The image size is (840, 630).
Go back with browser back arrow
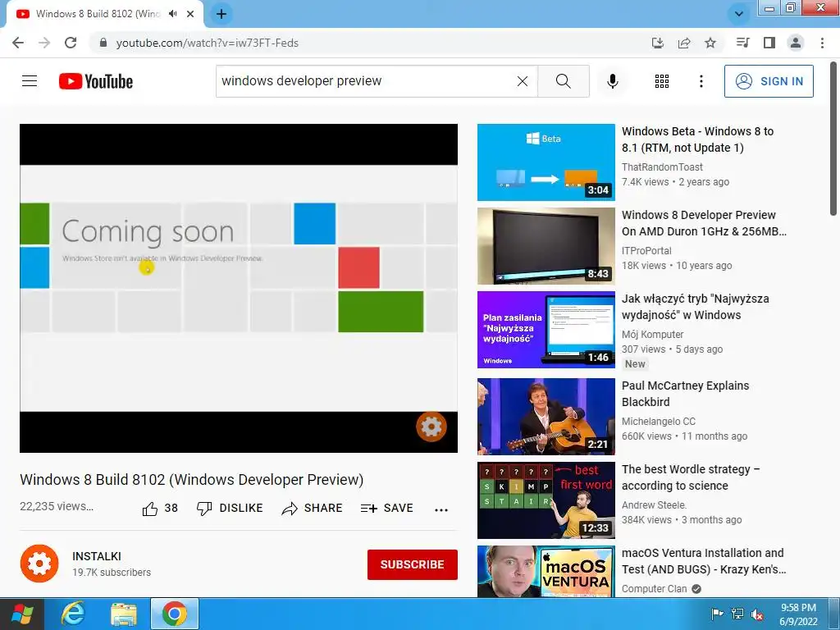(18, 43)
